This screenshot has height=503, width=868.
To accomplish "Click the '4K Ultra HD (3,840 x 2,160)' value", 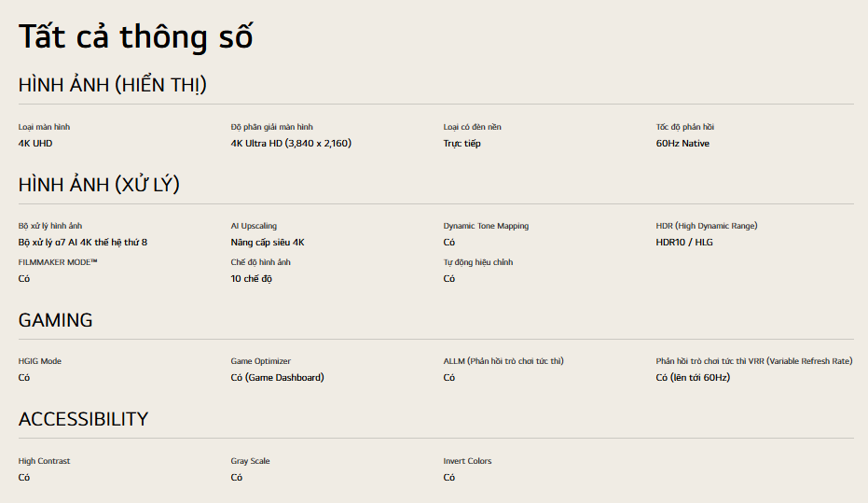I will point(291,144).
